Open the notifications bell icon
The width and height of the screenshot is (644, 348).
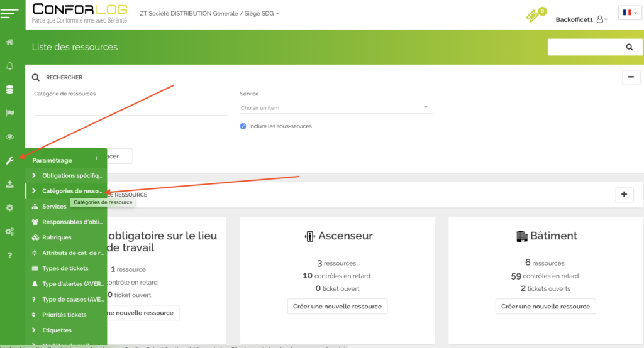click(x=9, y=66)
